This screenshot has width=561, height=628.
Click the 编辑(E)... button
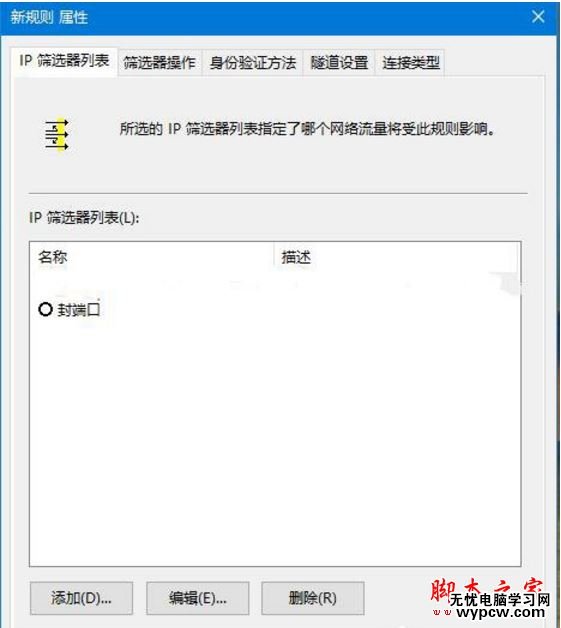(x=197, y=598)
